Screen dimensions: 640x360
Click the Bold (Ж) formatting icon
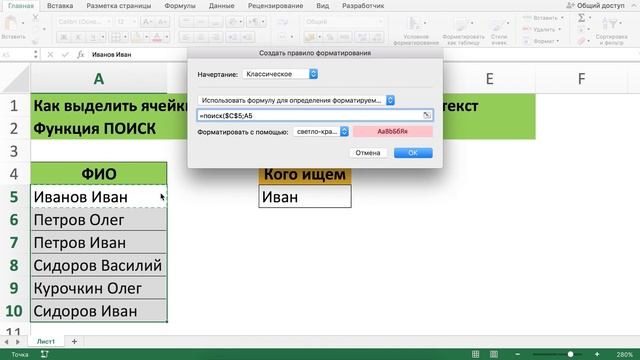pos(64,37)
